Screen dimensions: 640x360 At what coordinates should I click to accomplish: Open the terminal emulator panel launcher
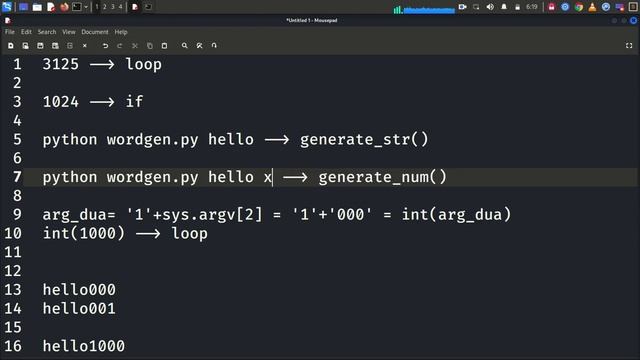77,7
